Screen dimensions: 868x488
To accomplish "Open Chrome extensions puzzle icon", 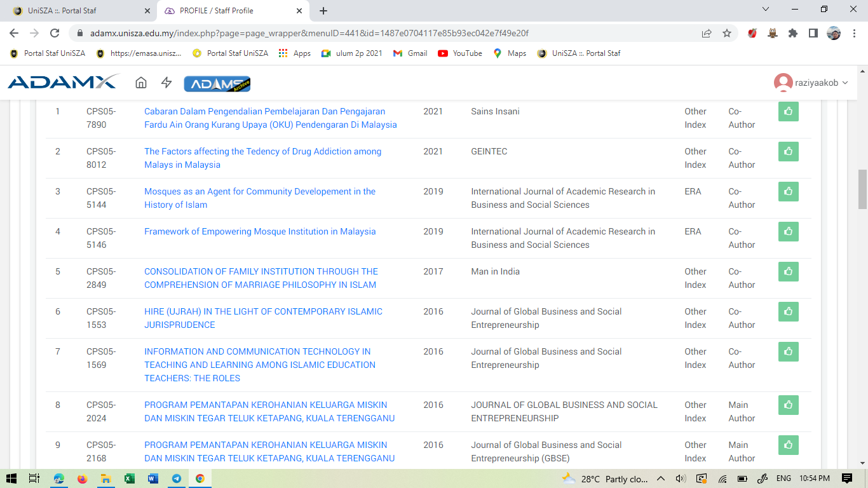I will tap(793, 33).
